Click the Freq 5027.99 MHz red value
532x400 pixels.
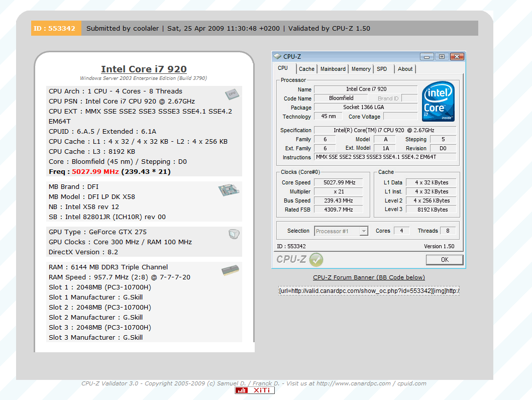[95, 172]
